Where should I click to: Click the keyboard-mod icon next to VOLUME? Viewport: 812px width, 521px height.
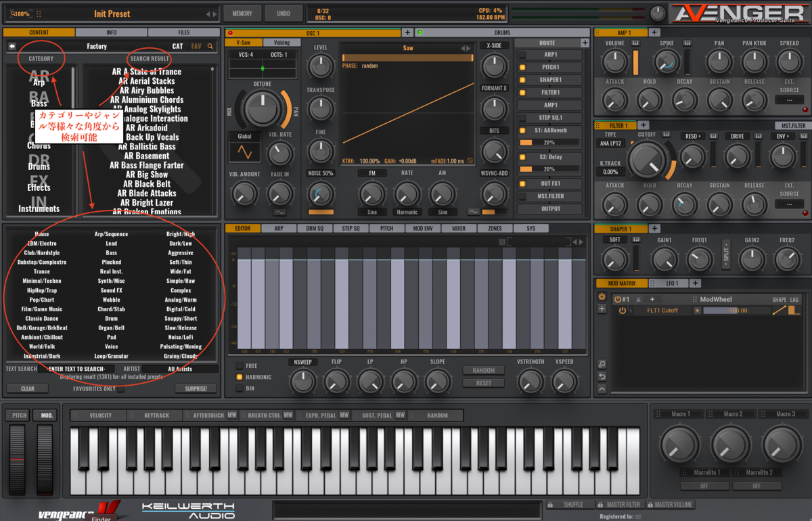635,43
